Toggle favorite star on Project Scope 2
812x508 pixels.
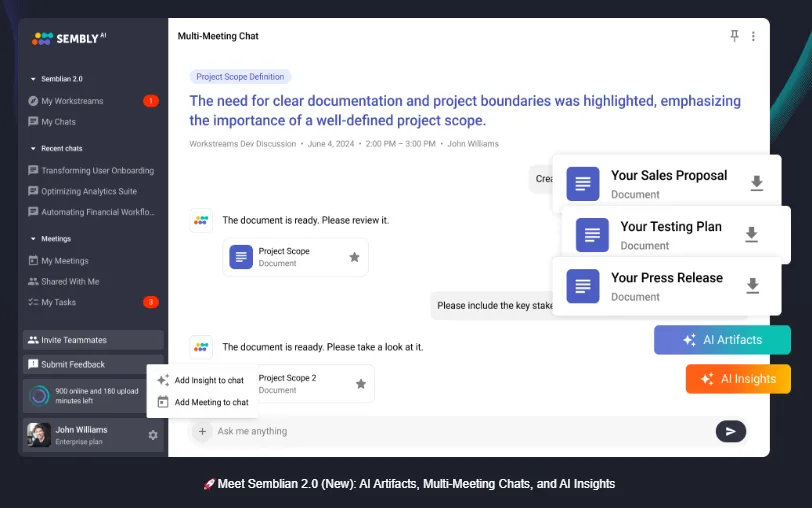(361, 384)
